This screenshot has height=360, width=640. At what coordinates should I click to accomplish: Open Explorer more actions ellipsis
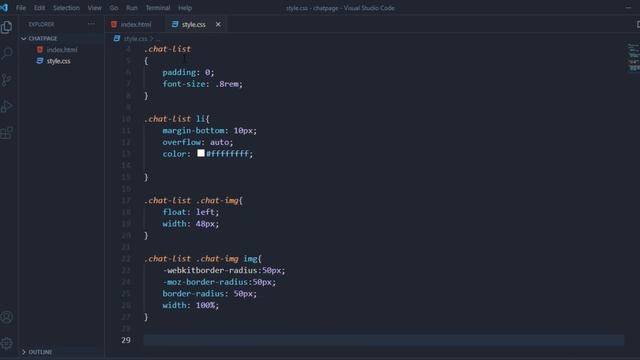pos(91,24)
